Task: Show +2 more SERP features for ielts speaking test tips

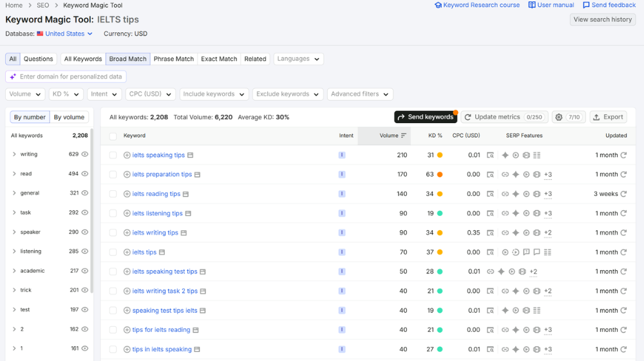Action: 533,271
